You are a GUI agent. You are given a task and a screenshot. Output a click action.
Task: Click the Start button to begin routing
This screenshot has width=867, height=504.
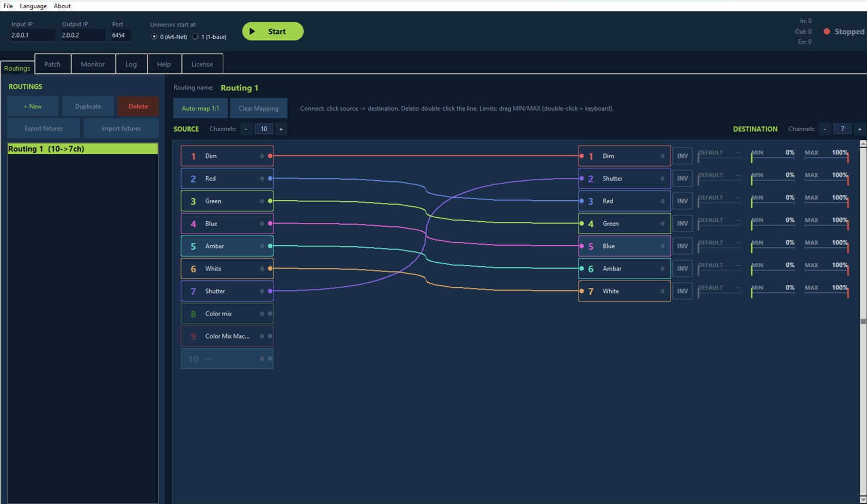[273, 31]
